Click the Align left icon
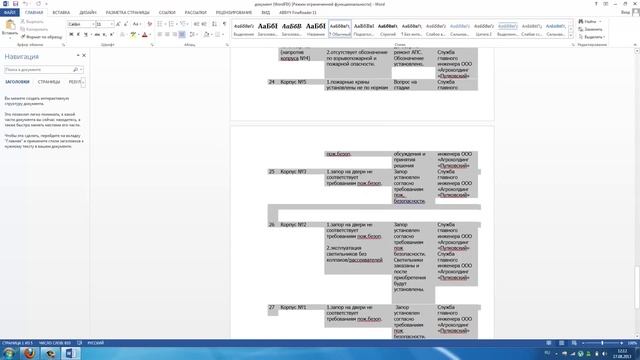640x360 pixels. click(x=160, y=35)
